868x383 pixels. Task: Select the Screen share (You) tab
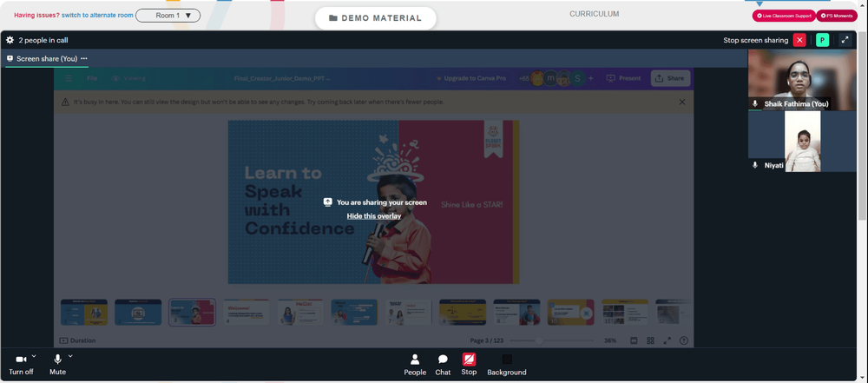coord(47,58)
